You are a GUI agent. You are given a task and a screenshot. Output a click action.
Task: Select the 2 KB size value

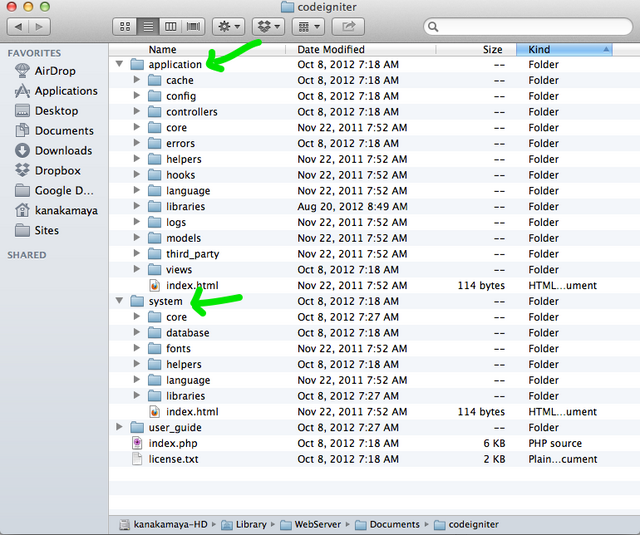[x=494, y=459]
